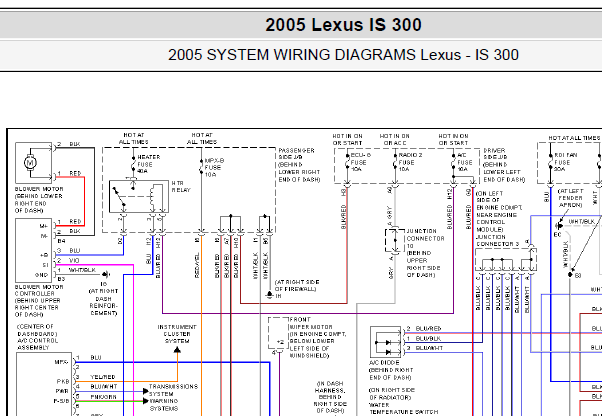Click the 'BLU/BLK' wire label on A/C diode pin 1
602x416 pixels.
pos(428,338)
